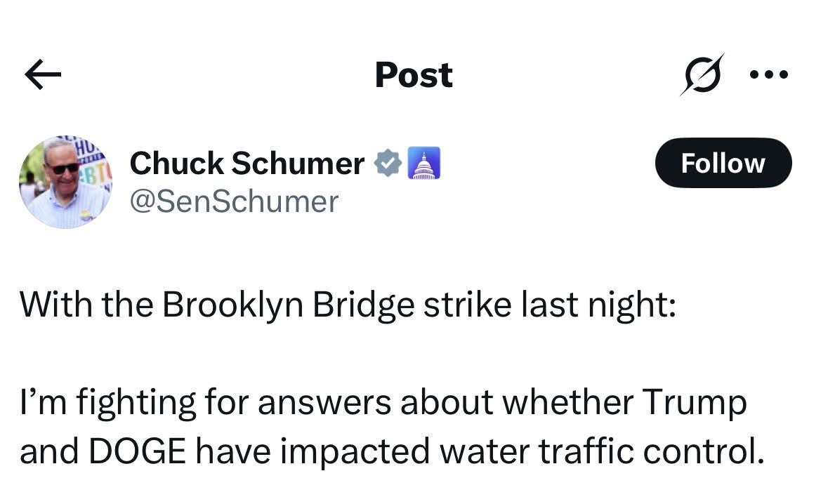The width and height of the screenshot is (828, 504).
Task: Click the "With the Brooklyn Bridge" line
Action: (x=347, y=307)
